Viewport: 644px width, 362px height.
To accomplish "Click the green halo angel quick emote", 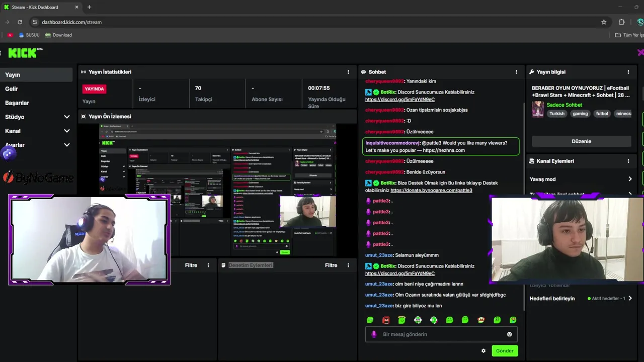I will click(401, 320).
